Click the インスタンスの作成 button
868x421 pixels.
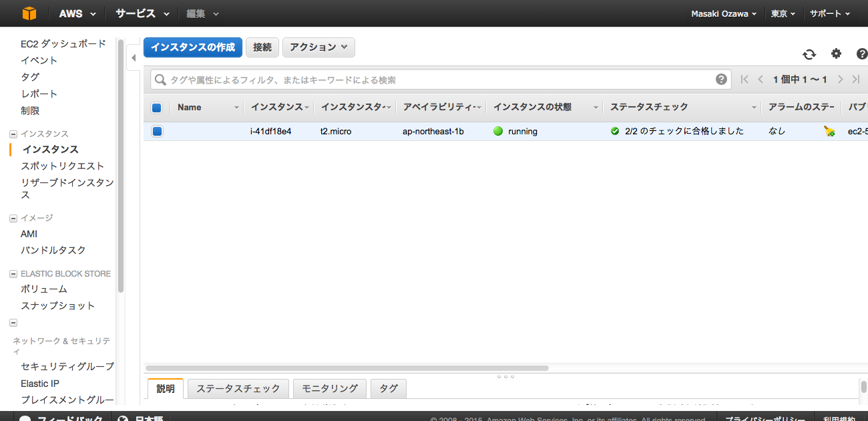coord(193,47)
